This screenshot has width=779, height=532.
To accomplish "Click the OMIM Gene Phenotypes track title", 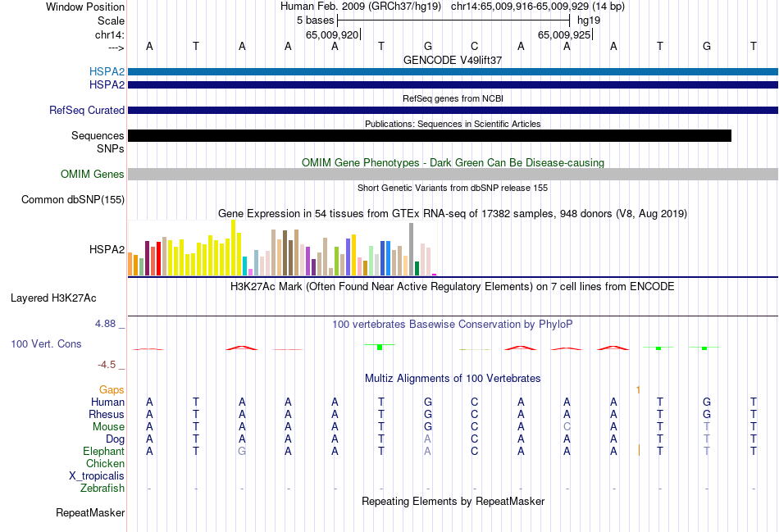I will point(453,162).
